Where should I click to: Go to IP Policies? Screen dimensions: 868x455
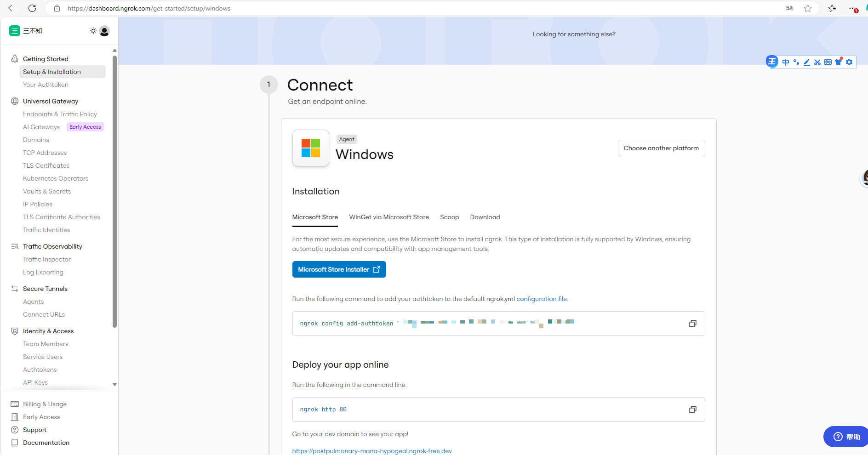[x=38, y=204]
